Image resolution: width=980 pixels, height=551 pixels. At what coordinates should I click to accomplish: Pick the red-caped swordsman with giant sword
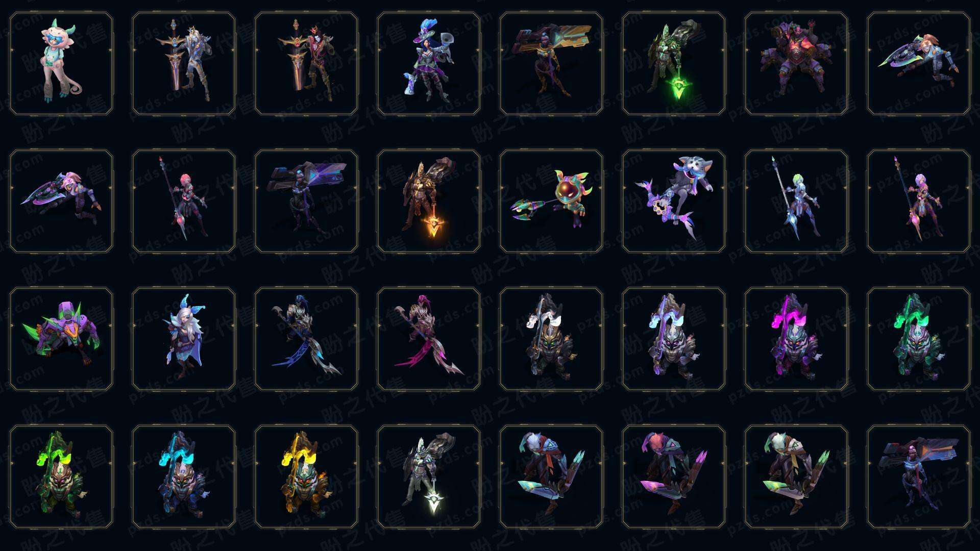pos(306,63)
